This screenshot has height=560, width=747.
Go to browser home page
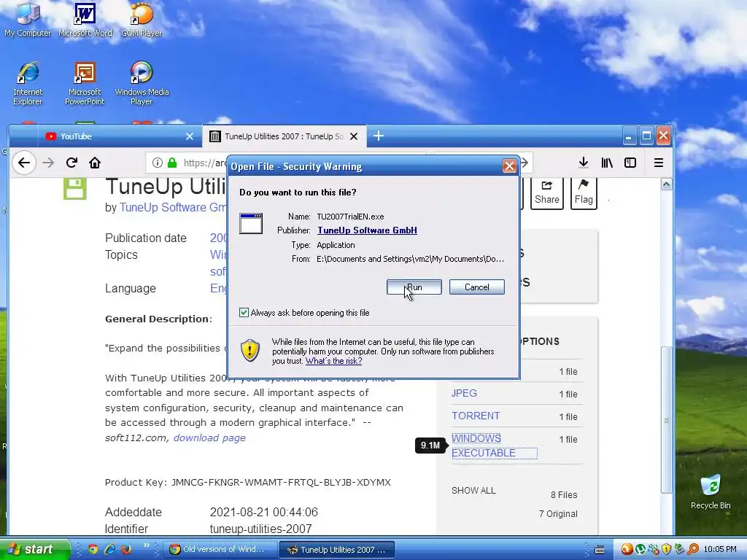coord(95,163)
